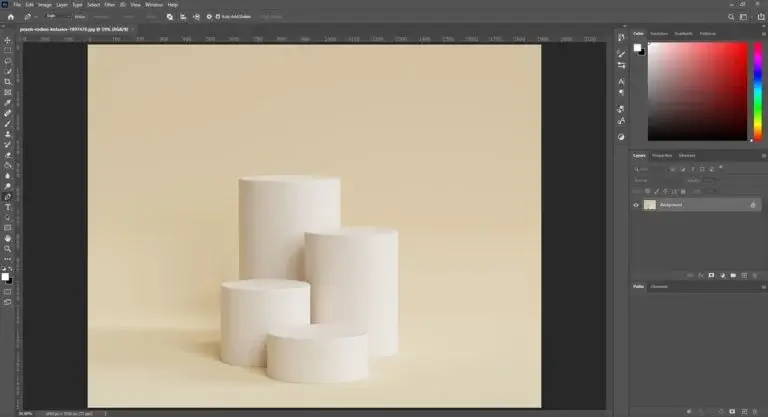Open the Opacity dropdown in Layers panel
The width and height of the screenshot is (768, 417).
coord(709,180)
